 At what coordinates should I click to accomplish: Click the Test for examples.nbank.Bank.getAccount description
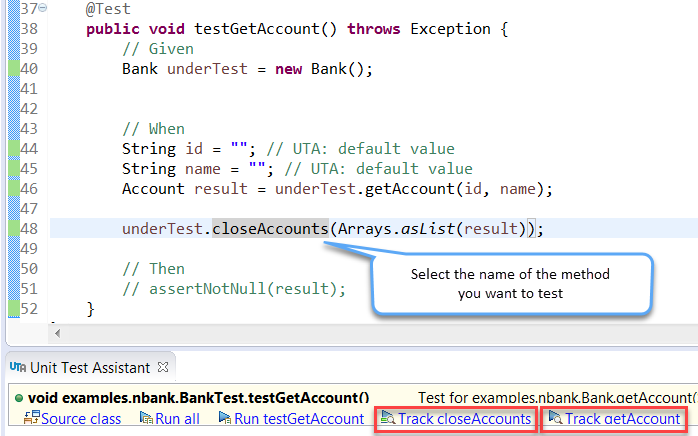(558, 398)
